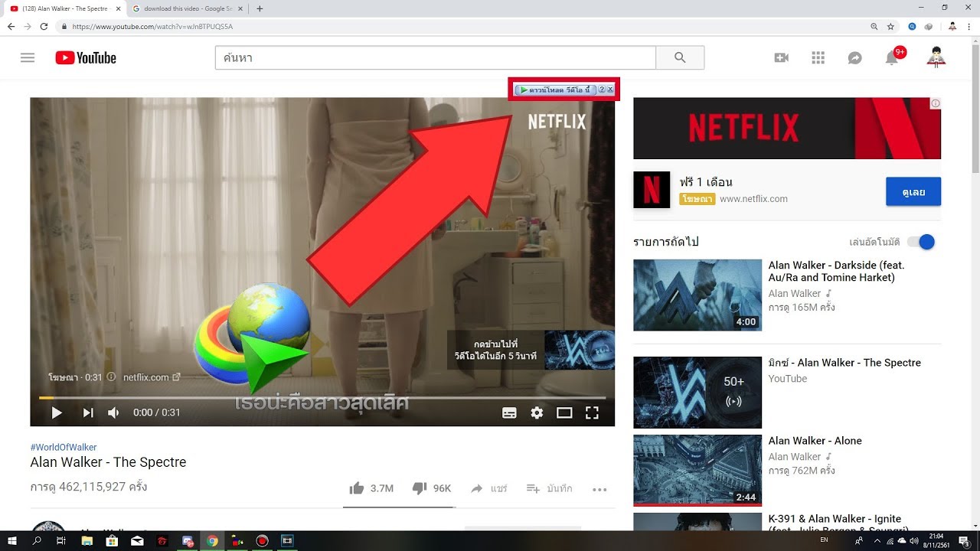Skip to the next video

88,412
